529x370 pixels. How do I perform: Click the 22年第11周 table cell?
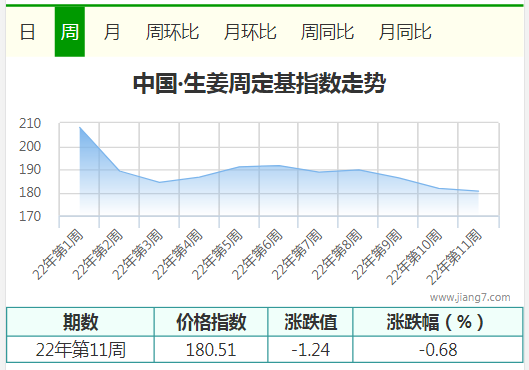click(x=80, y=349)
